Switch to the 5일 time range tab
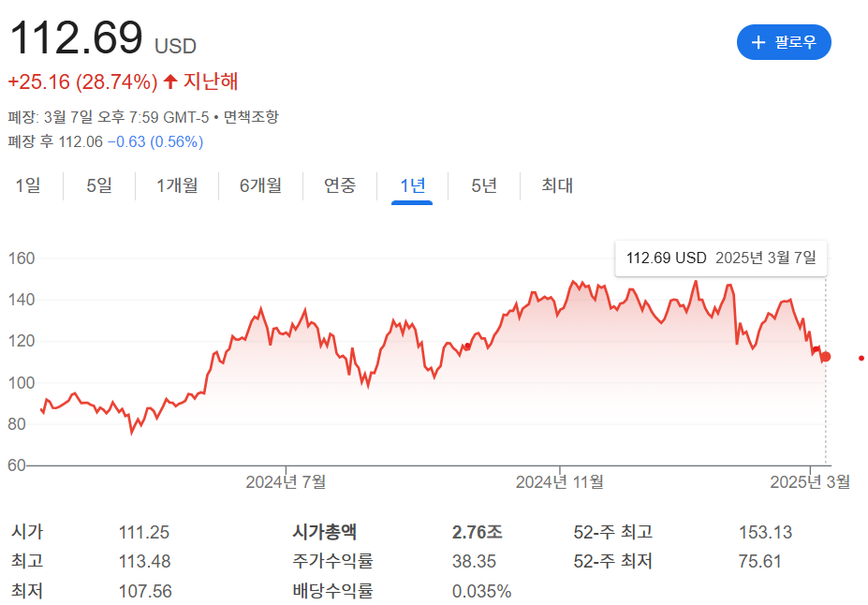 pyautogui.click(x=97, y=185)
